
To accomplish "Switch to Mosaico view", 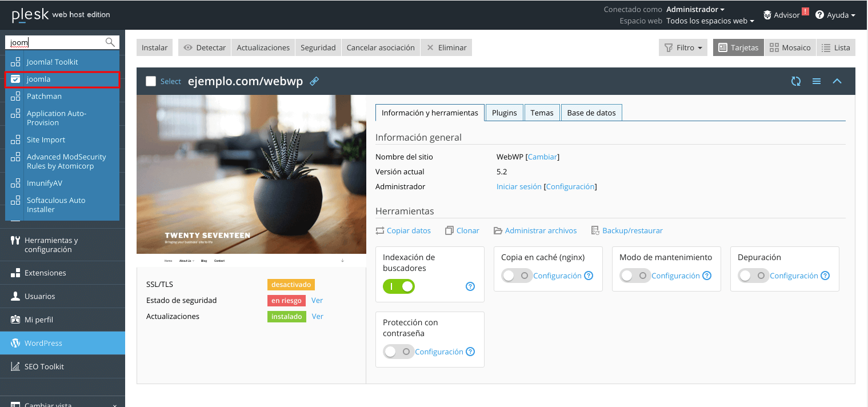I will (790, 47).
